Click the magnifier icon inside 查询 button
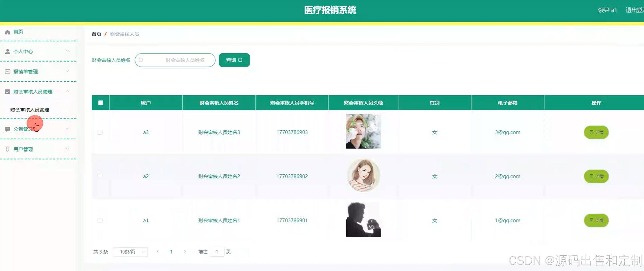 241,60
